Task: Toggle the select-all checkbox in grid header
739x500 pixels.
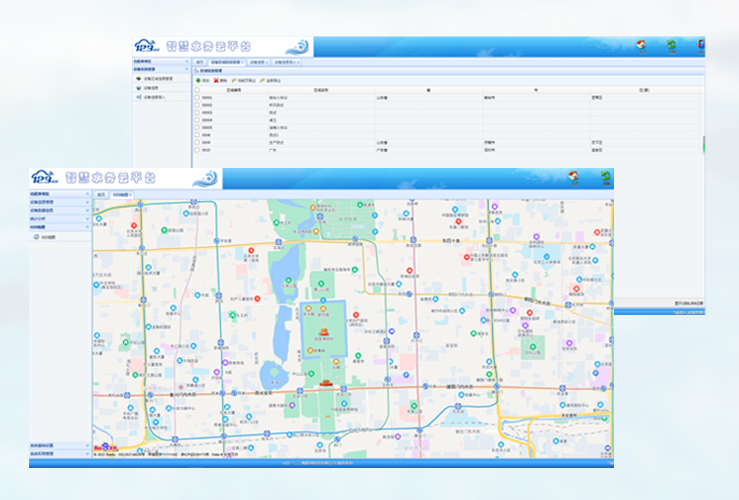Action: pyautogui.click(x=197, y=90)
